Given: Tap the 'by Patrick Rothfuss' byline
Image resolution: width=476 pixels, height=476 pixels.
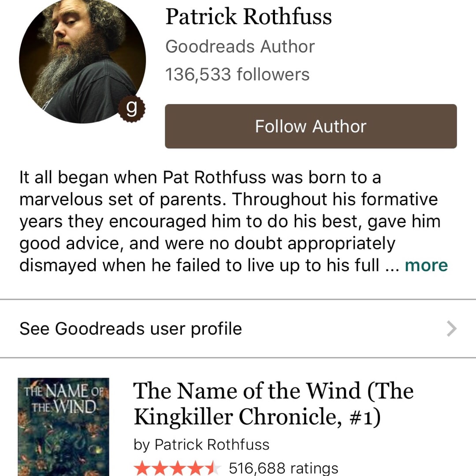Looking at the screenshot, I should pyautogui.click(x=201, y=445).
